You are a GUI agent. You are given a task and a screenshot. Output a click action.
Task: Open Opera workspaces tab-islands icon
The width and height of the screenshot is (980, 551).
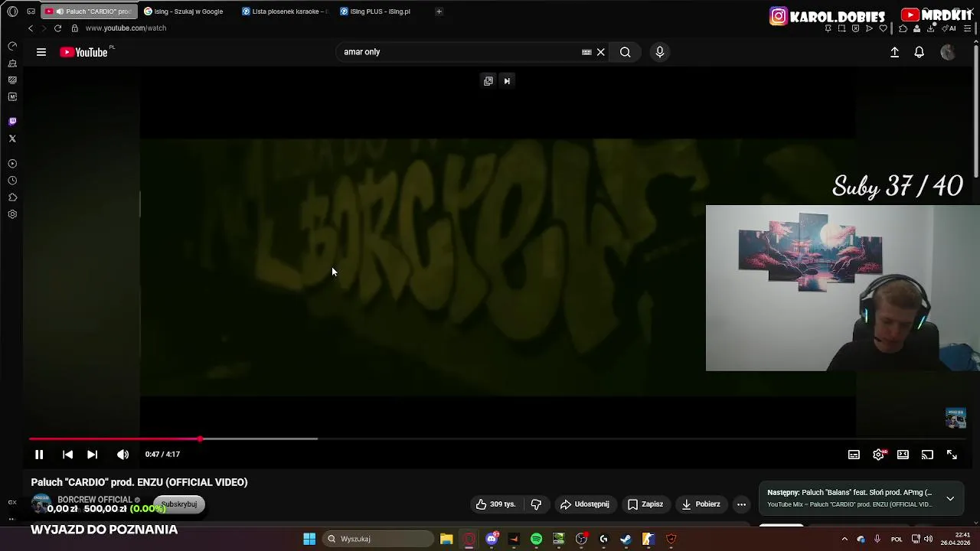click(x=31, y=11)
